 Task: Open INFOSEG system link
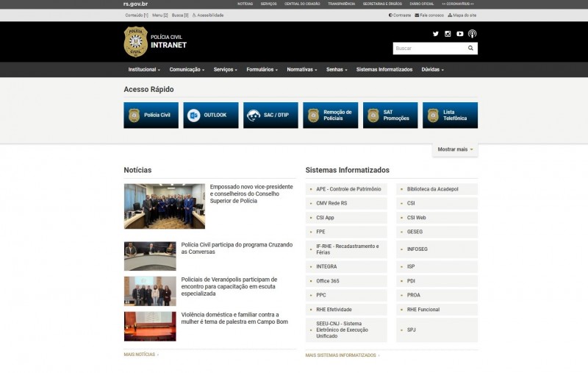pos(437,249)
